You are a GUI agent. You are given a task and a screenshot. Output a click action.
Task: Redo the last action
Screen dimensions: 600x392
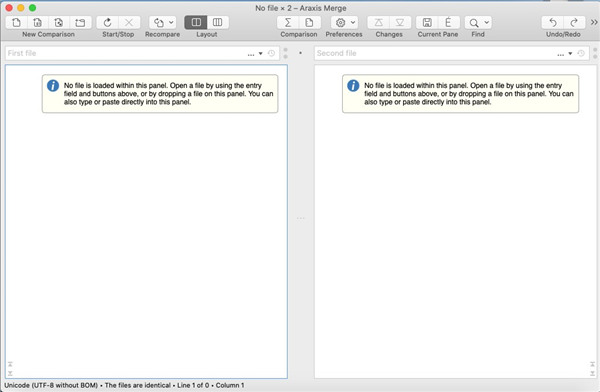pos(574,23)
